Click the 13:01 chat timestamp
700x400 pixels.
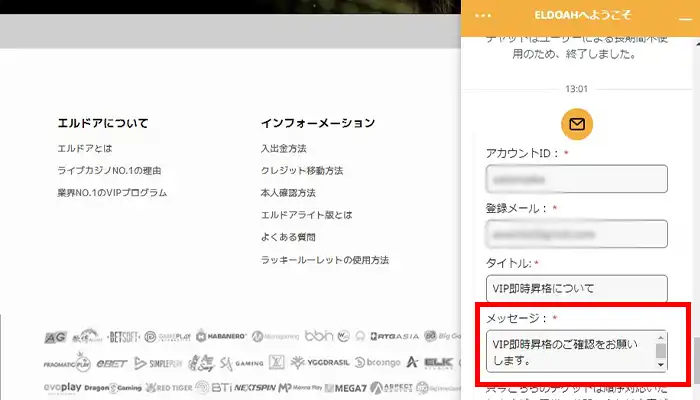[576, 89]
